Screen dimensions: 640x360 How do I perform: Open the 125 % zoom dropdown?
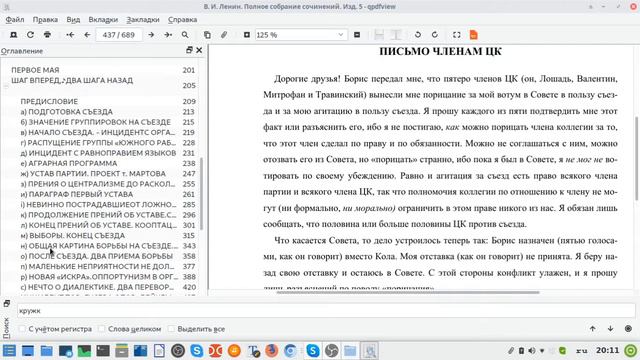pyautogui.click(x=301, y=35)
